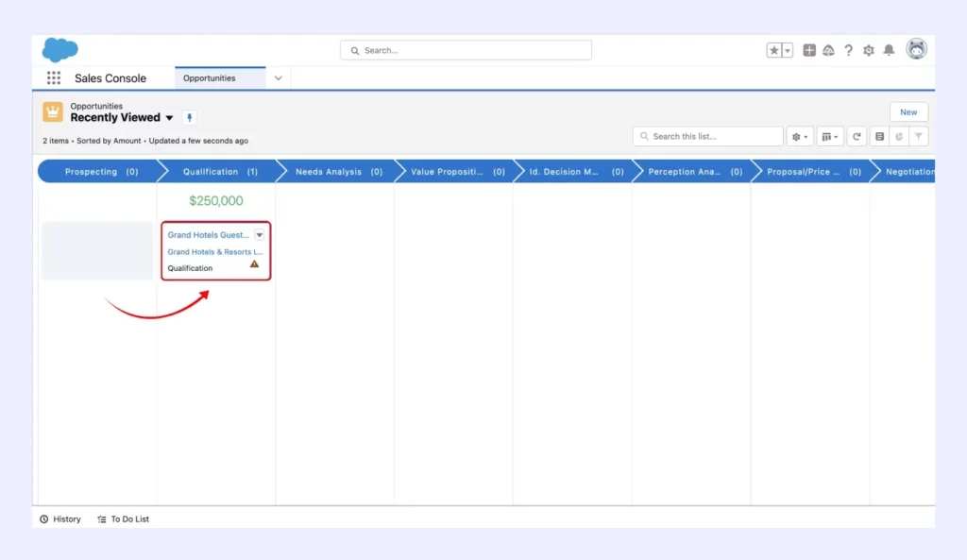This screenshot has height=560, width=967.
Task: Open the Setup gear icon in header
Action: [869, 51]
